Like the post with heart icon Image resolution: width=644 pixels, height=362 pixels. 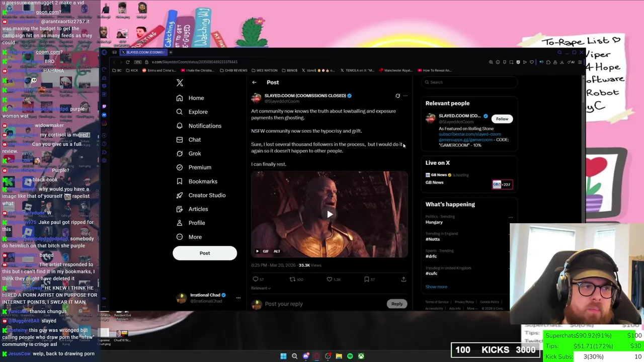330,279
